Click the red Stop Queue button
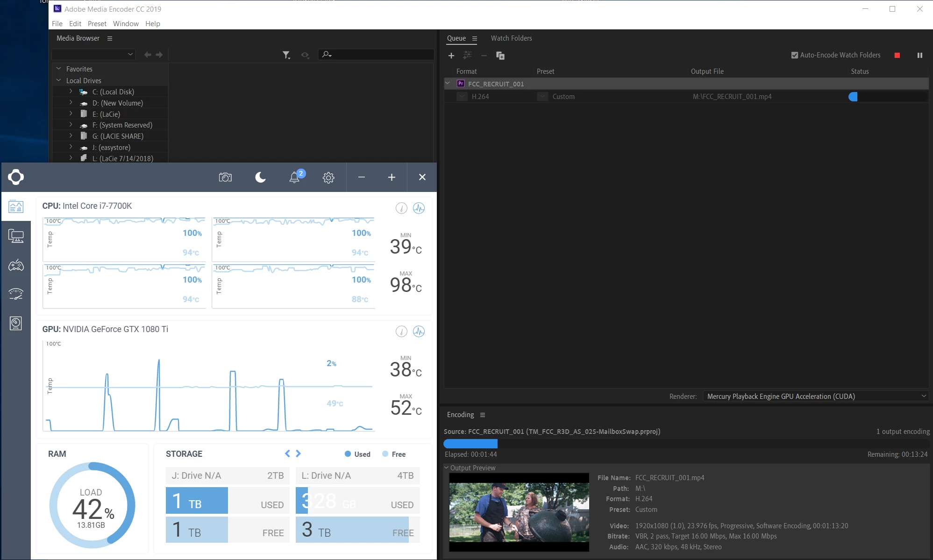 coord(897,55)
